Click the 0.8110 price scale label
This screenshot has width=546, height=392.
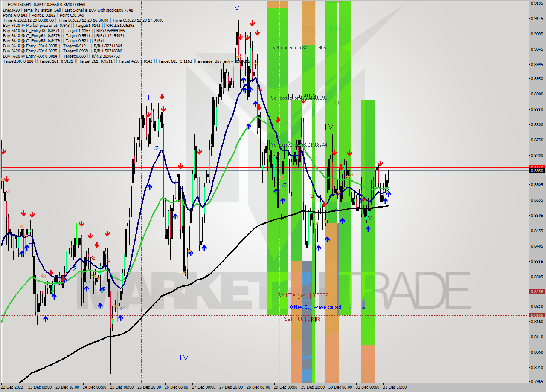point(537,337)
